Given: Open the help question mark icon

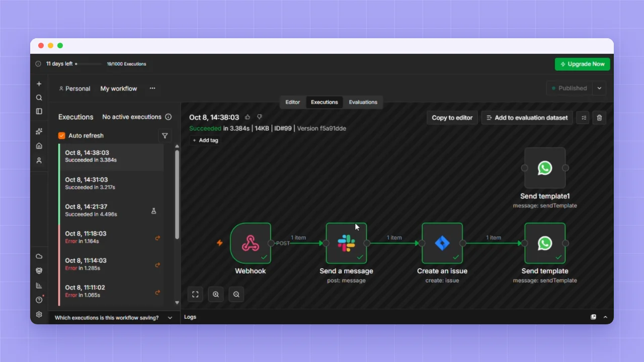Looking at the screenshot, I should tap(39, 300).
